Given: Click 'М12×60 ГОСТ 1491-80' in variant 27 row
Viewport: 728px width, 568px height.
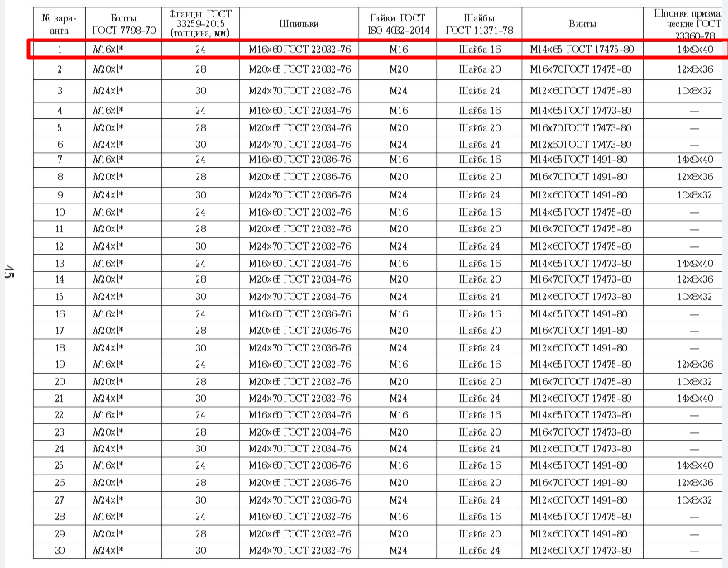Looking at the screenshot, I should pos(578,499).
